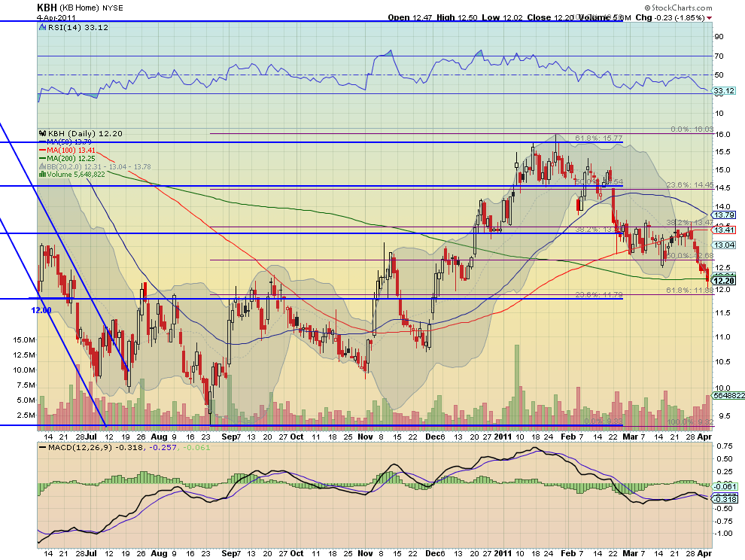Screen dimensions: 745x560
Task: Click the '50.0%: 12.68' Fibonacci label
Action: (689, 256)
